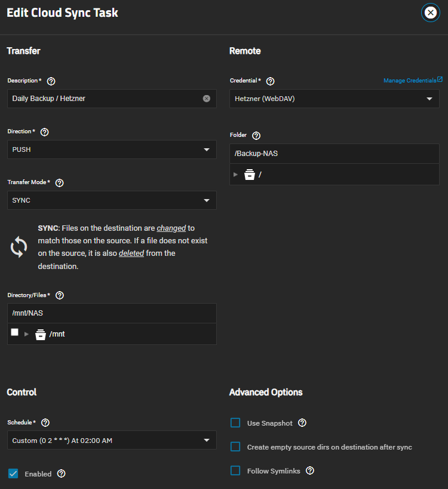448x489 pixels.
Task: Show help tooltip for Folder
Action: coord(256,136)
